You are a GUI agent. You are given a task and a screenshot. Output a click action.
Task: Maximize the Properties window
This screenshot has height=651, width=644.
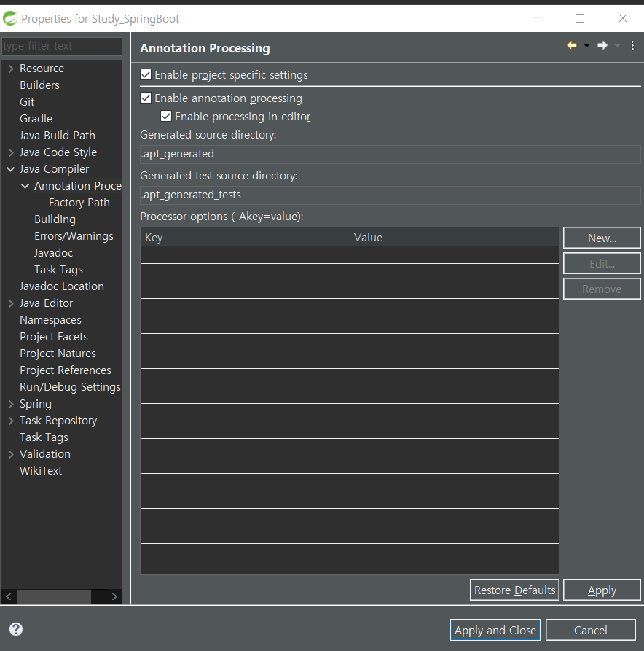pyautogui.click(x=580, y=18)
